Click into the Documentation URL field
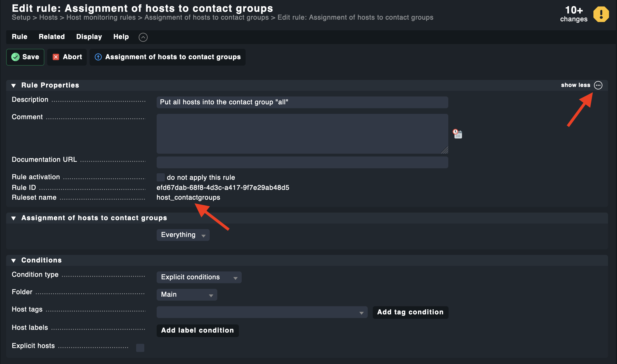This screenshot has height=364, width=617. 302,162
